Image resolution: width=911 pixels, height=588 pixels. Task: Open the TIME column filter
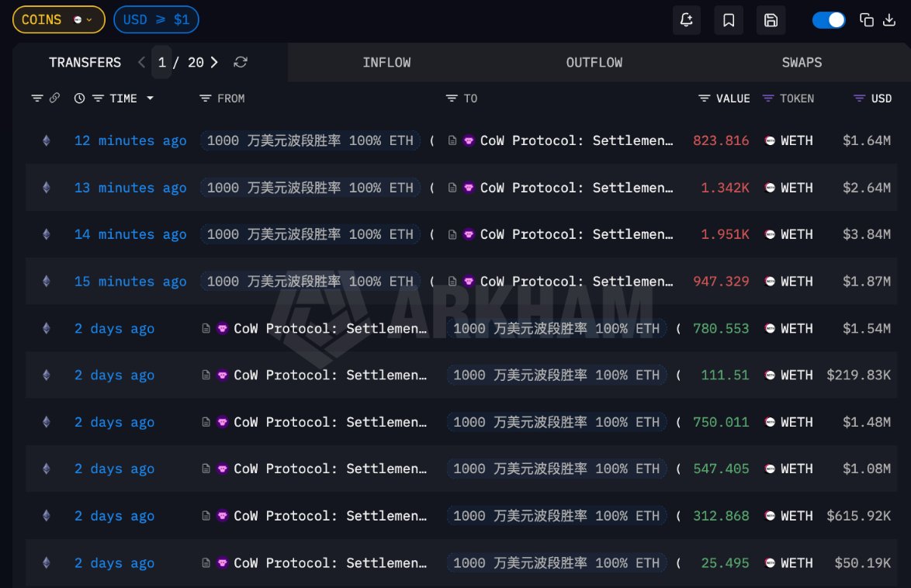pos(99,99)
